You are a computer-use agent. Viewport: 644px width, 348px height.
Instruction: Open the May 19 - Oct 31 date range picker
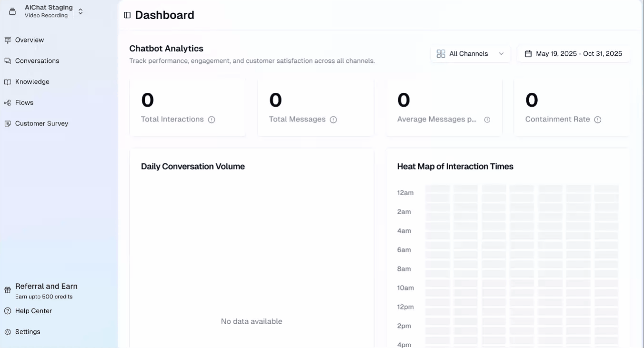click(x=573, y=53)
